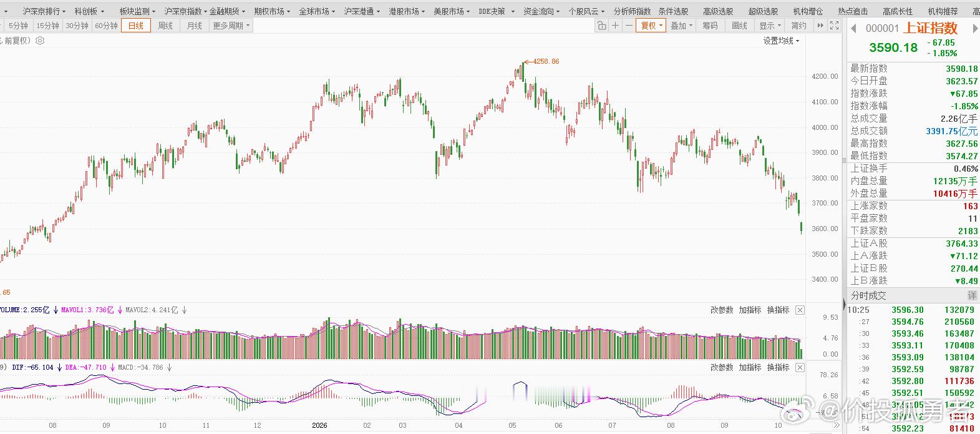Switch chart to 30分钟 period
This screenshot has width=980, height=434.
77,26
